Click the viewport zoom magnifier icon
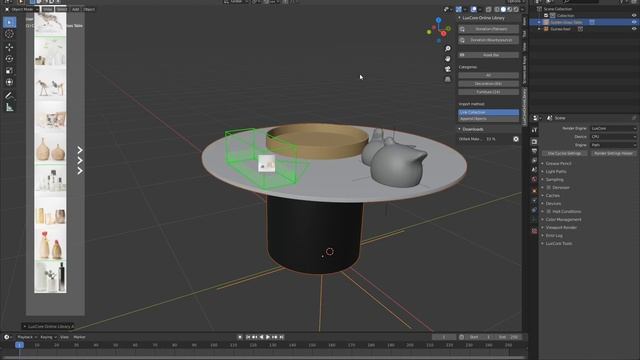Viewport: 640px width, 360px height. tap(448, 49)
